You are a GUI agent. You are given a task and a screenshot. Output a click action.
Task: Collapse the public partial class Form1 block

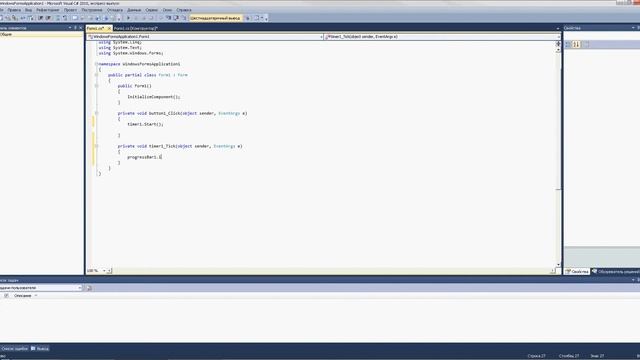point(97,75)
